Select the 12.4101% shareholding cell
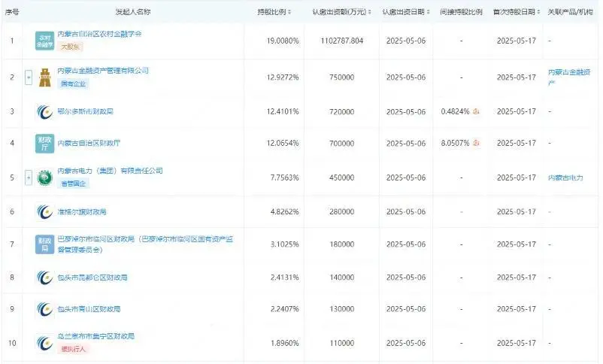 click(283, 111)
